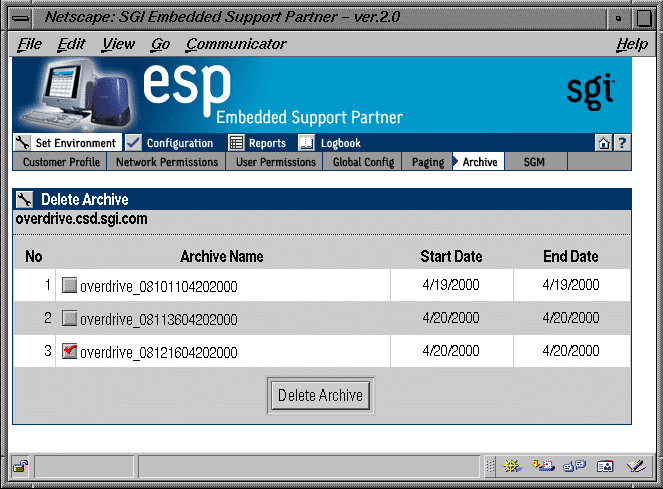Switch to Paging tab

click(427, 162)
